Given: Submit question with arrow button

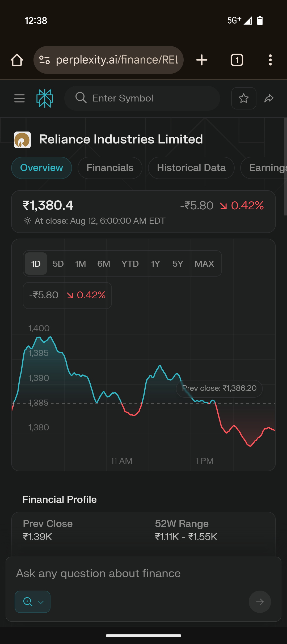Looking at the screenshot, I should coord(260,602).
